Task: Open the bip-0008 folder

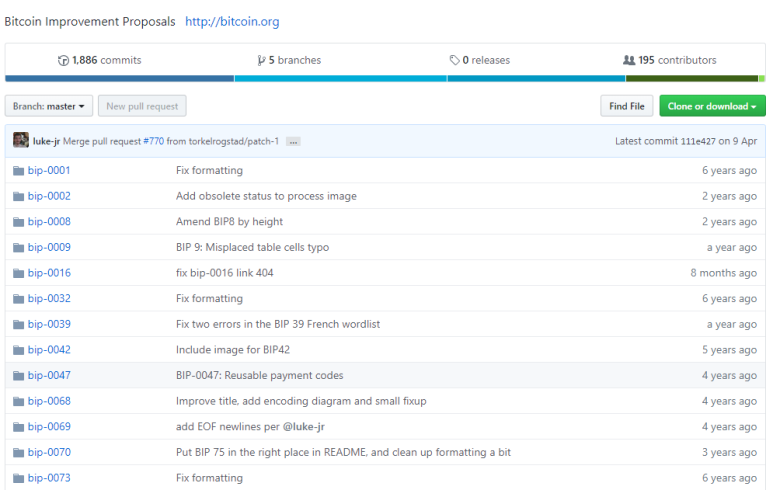Action: tap(49, 222)
